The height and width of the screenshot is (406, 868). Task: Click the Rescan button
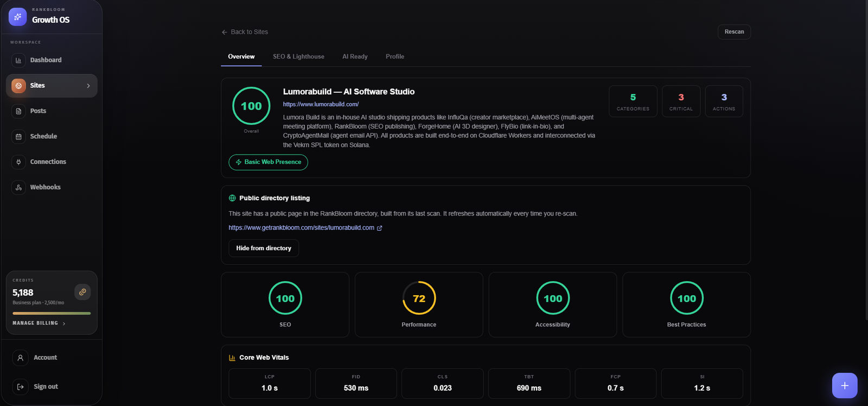(734, 32)
